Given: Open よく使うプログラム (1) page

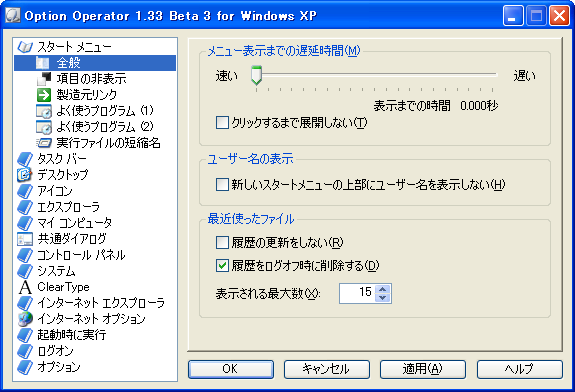Looking at the screenshot, I should point(105,111).
